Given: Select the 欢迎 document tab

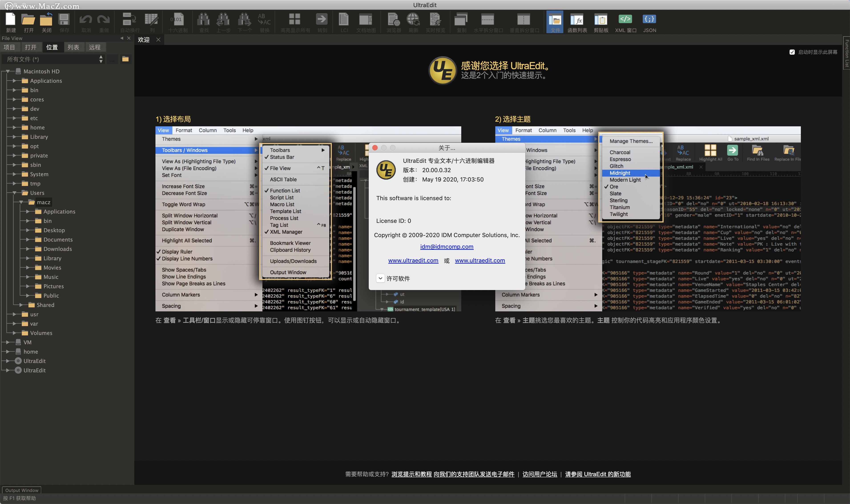Looking at the screenshot, I should tap(144, 40).
